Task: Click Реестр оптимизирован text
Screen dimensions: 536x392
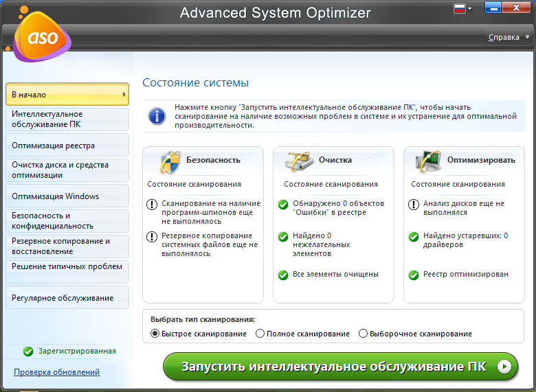Action: pos(466,274)
